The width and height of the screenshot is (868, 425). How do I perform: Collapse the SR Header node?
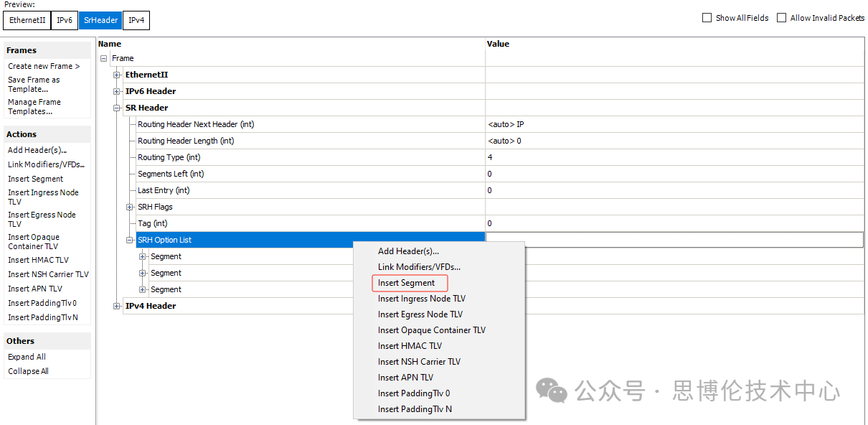click(x=117, y=108)
